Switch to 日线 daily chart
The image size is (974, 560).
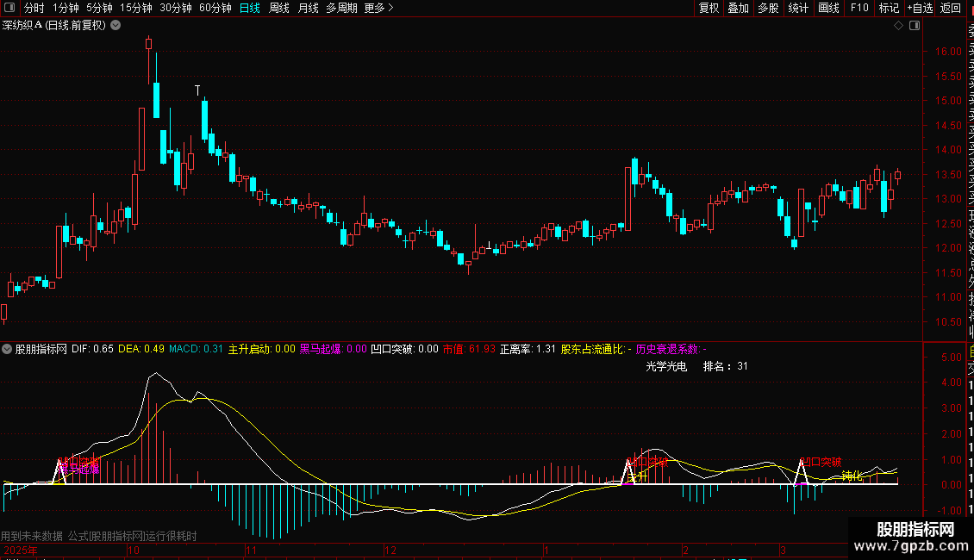[250, 8]
